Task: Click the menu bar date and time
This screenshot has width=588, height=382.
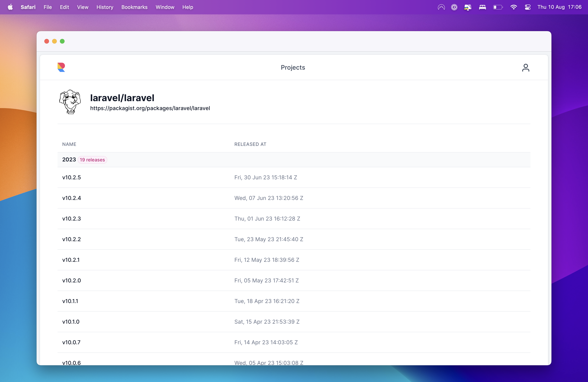Action: tap(559, 7)
